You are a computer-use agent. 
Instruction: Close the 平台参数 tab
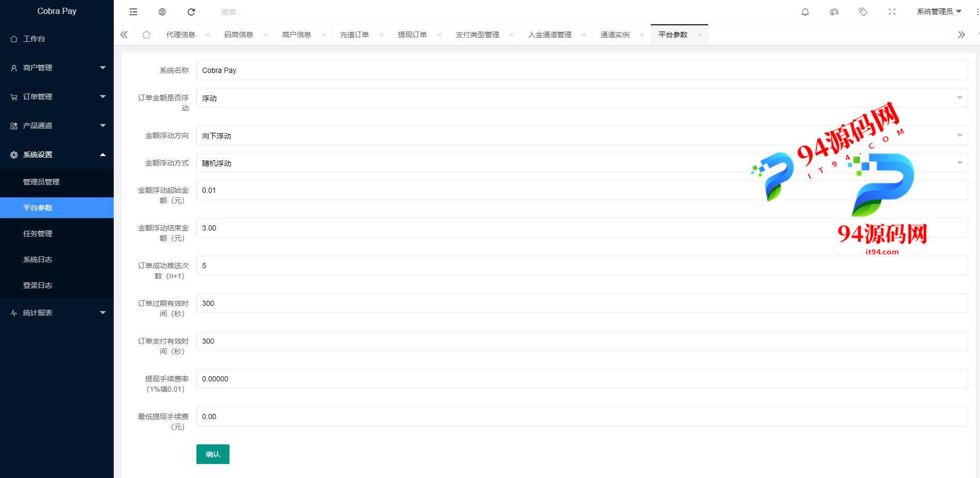[700, 35]
